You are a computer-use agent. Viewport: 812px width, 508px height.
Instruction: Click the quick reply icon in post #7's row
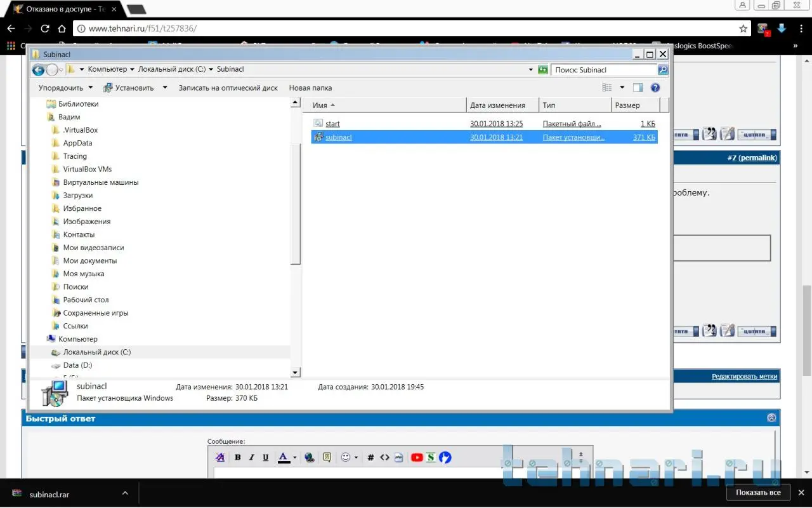coord(727,330)
